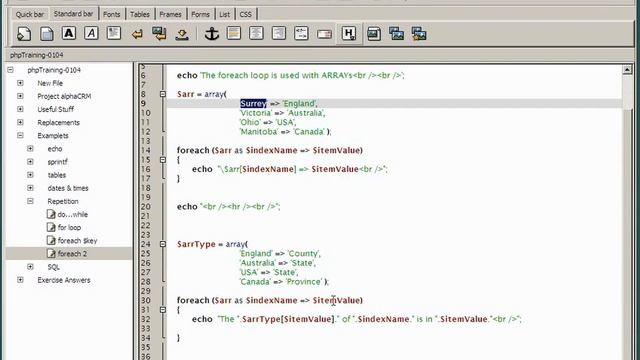Click the editor scrollbar up arrow
The width and height of the screenshot is (640, 360).
pos(627,70)
